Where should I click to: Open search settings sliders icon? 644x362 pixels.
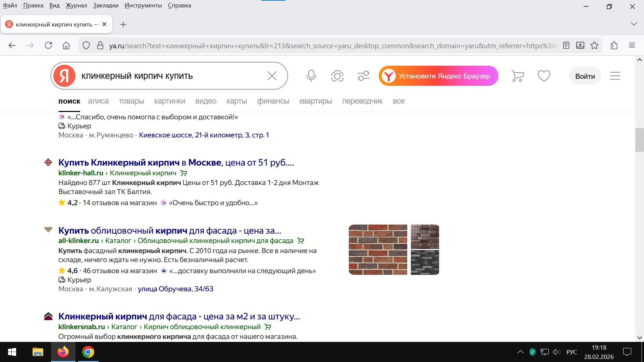363,76
